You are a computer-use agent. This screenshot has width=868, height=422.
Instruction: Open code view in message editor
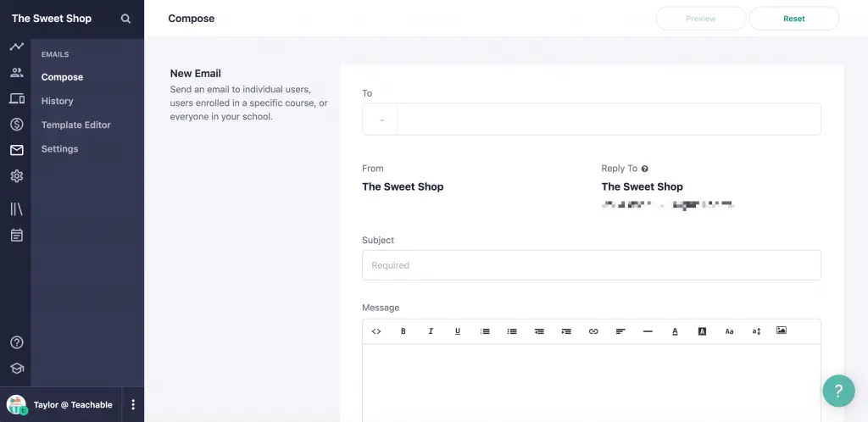tap(376, 331)
